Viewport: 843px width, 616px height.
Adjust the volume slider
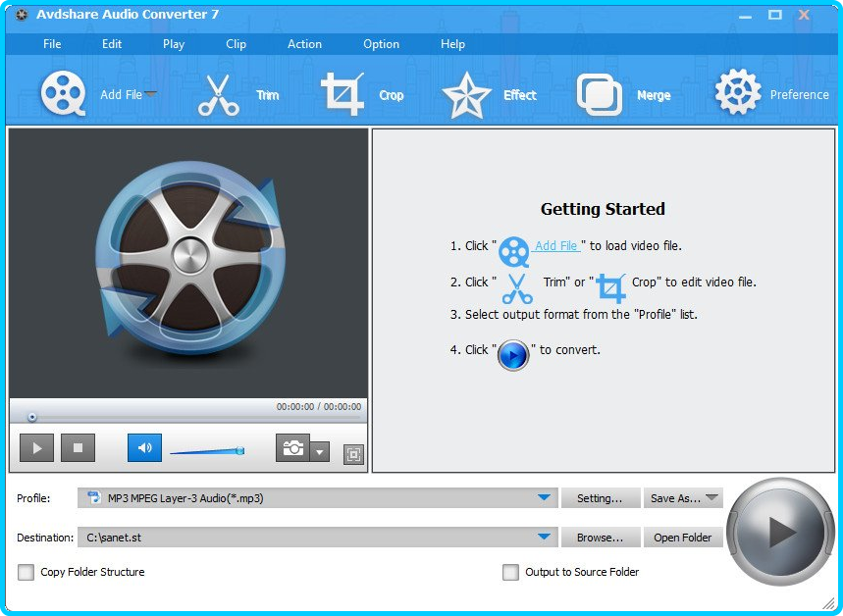tap(207, 451)
